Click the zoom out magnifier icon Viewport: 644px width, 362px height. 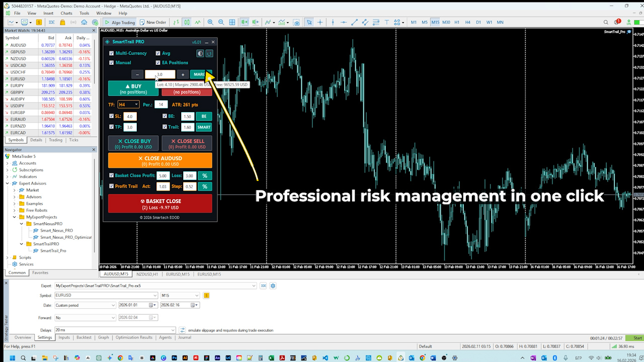[221, 22]
